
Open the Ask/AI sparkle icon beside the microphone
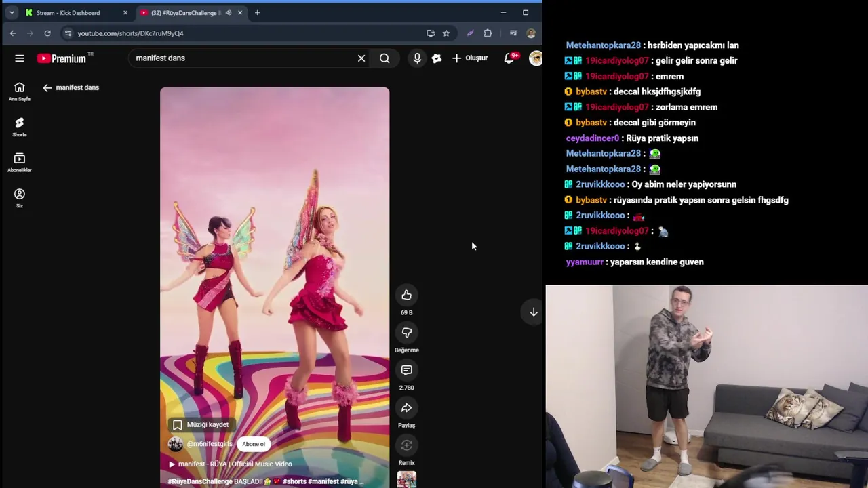coord(437,58)
